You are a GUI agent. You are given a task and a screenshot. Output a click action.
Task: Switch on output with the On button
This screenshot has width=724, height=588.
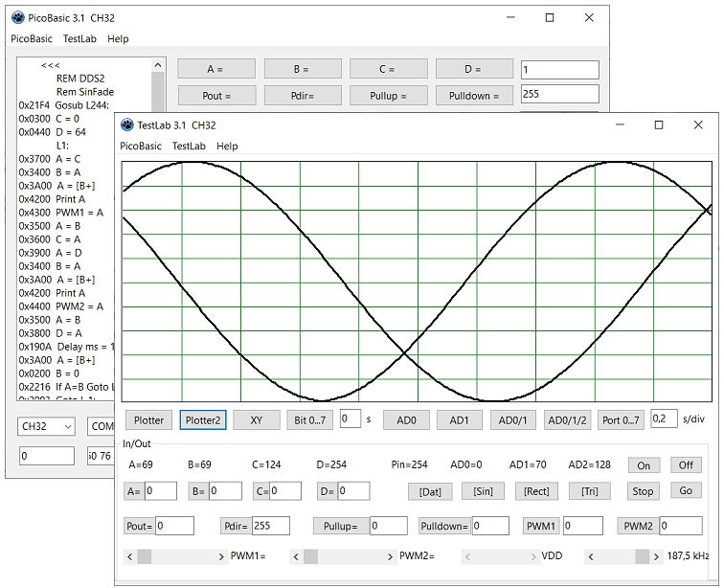(644, 465)
